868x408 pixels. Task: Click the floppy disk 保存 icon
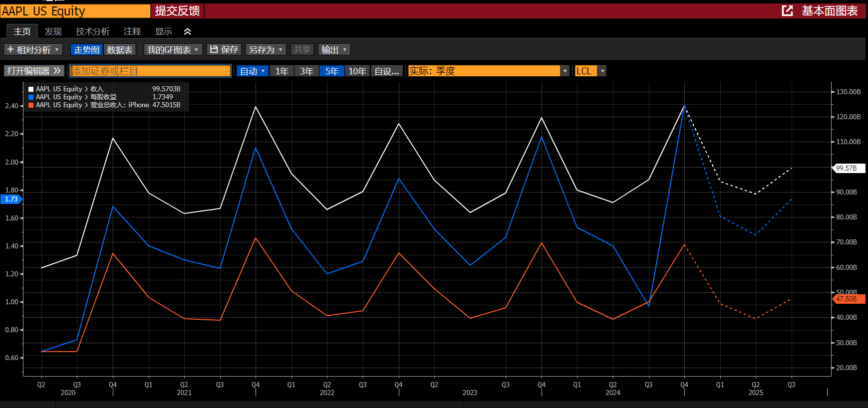click(214, 49)
